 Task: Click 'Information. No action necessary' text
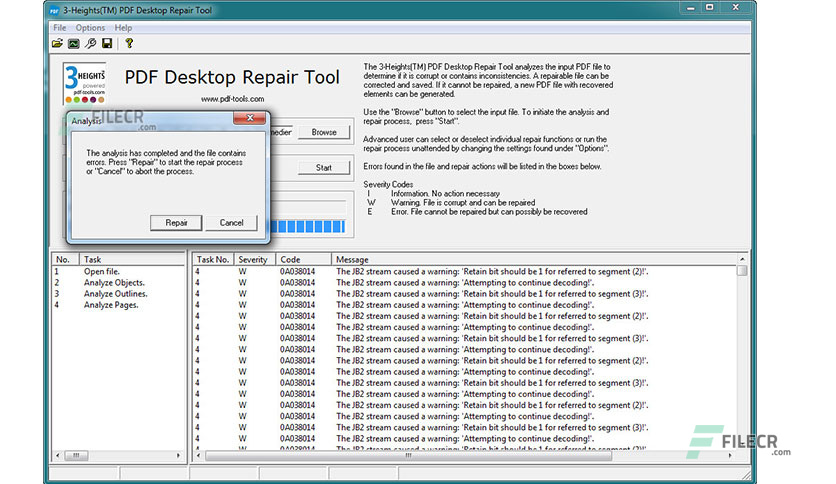click(445, 193)
